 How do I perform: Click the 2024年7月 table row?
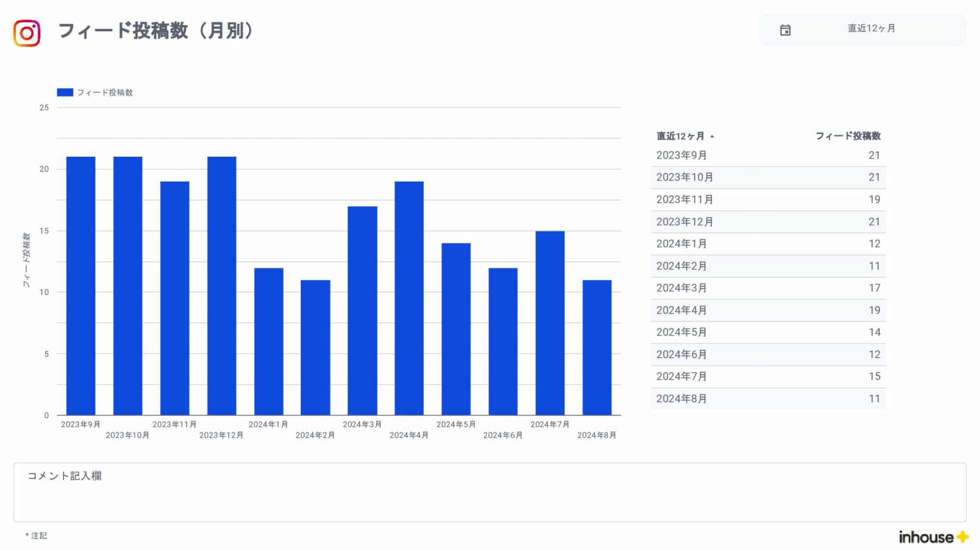tap(768, 377)
